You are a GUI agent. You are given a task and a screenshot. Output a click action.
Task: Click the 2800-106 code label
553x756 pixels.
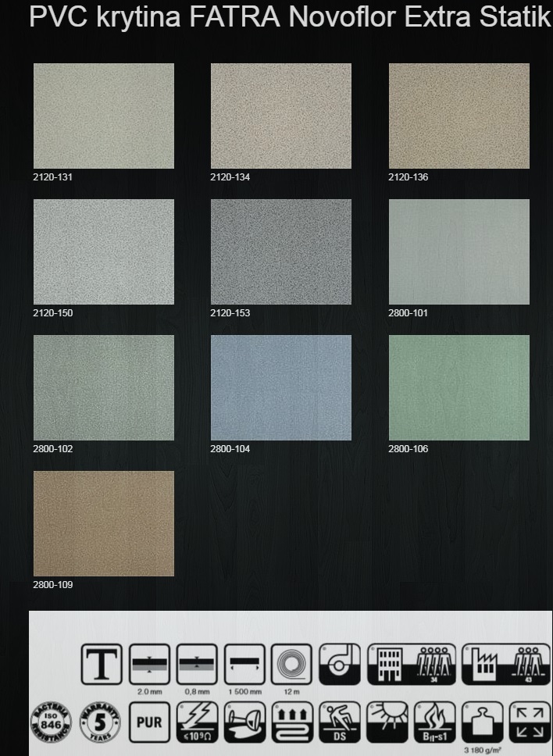408,449
